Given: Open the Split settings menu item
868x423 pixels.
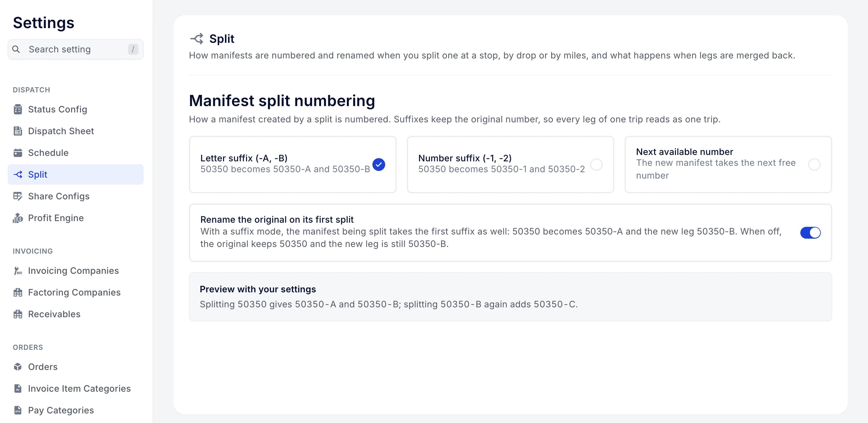Looking at the screenshot, I should [x=76, y=174].
